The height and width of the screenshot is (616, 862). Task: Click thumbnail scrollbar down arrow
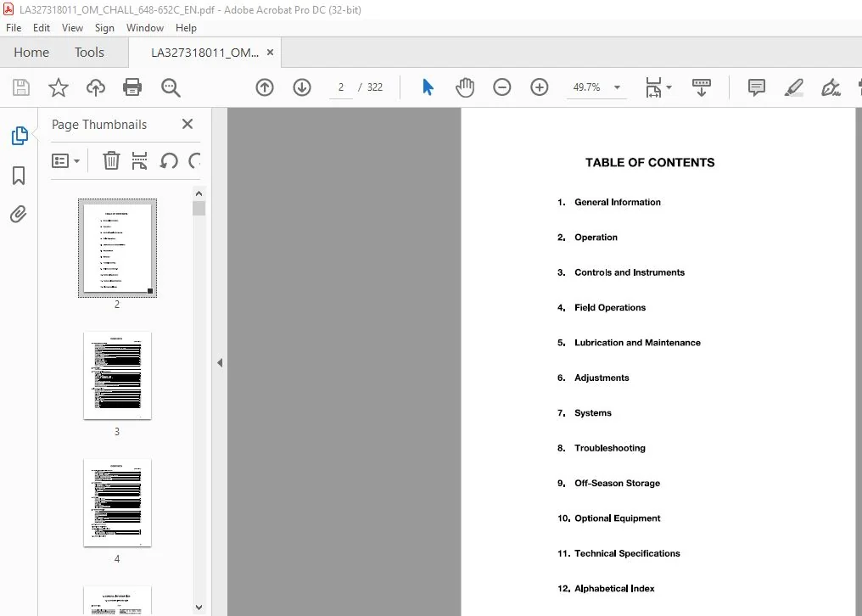pyautogui.click(x=199, y=608)
